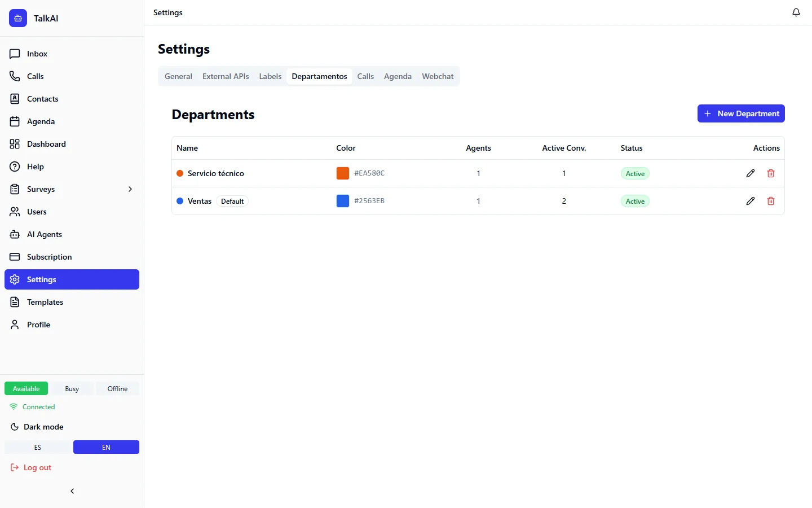Open the General settings tab
Screen dimensions: 812x508
pos(178,76)
